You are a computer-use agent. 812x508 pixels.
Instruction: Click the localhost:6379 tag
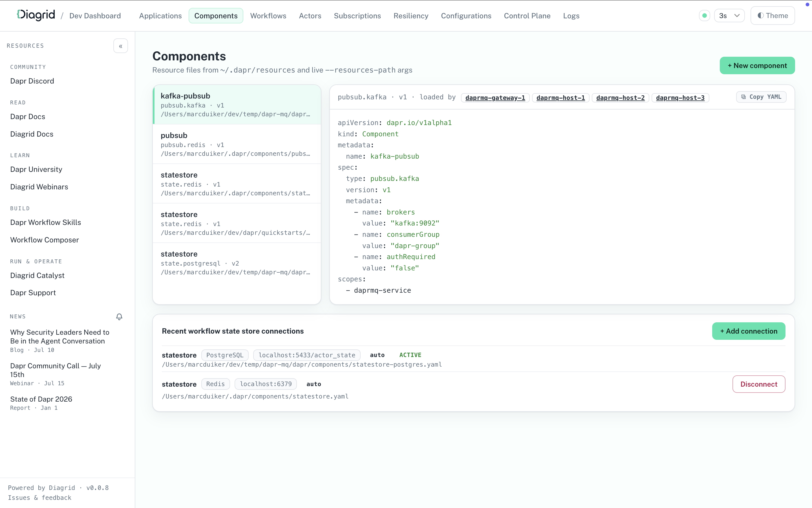(266, 384)
